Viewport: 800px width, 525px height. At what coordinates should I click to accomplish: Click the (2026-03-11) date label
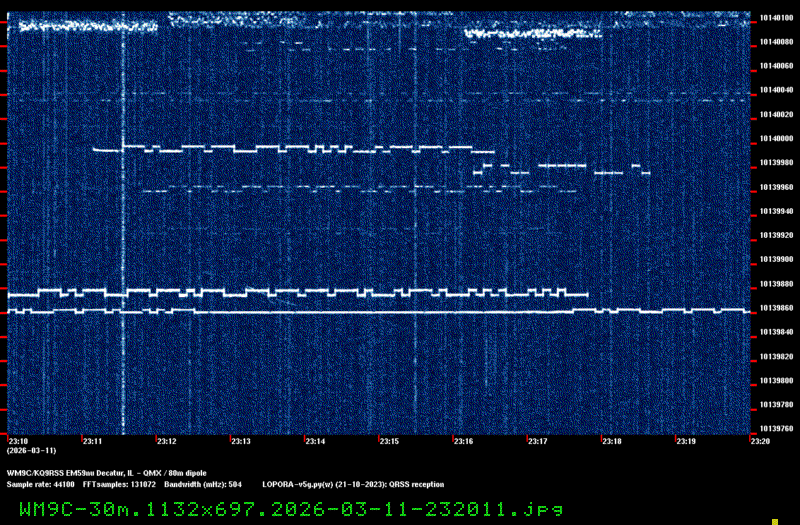click(32, 451)
